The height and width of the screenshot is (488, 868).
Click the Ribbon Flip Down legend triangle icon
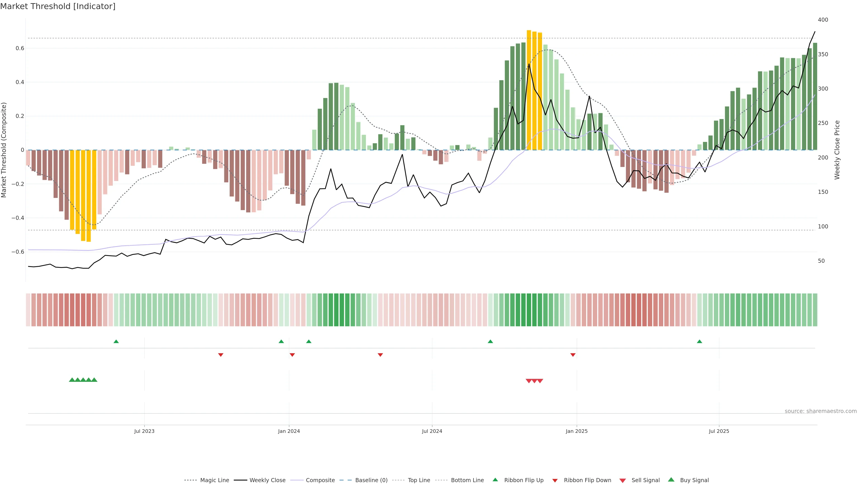tap(555, 481)
